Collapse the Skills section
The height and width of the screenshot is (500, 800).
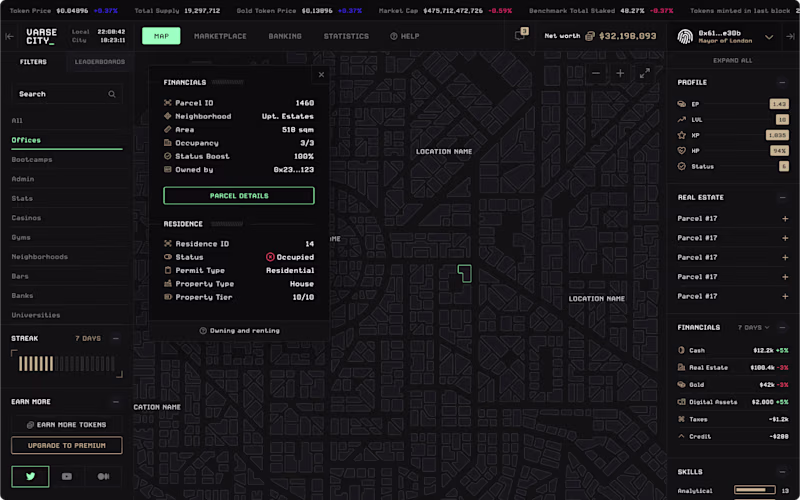click(x=782, y=472)
